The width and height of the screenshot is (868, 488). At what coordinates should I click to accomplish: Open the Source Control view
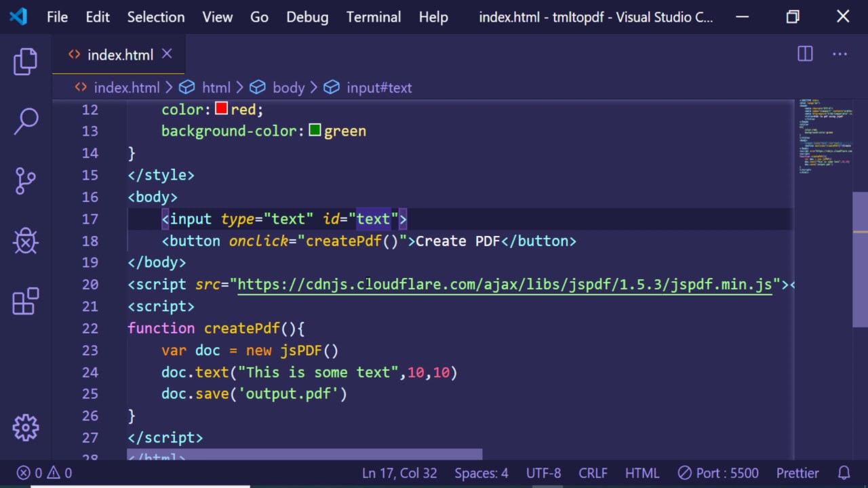[26, 181]
